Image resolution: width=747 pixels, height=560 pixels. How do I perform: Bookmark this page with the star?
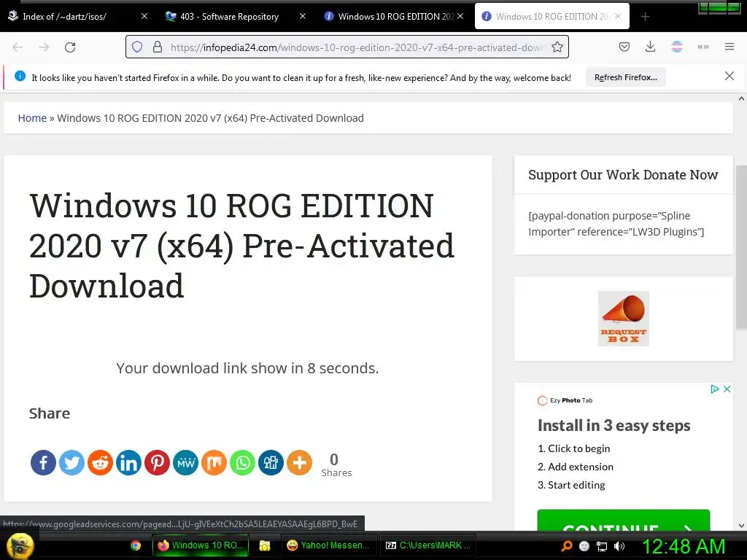pyautogui.click(x=557, y=47)
